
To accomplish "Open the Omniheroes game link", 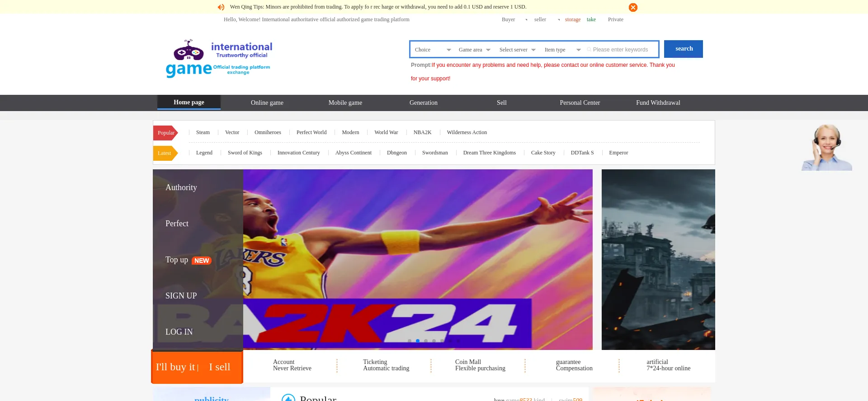I will 268,132.
